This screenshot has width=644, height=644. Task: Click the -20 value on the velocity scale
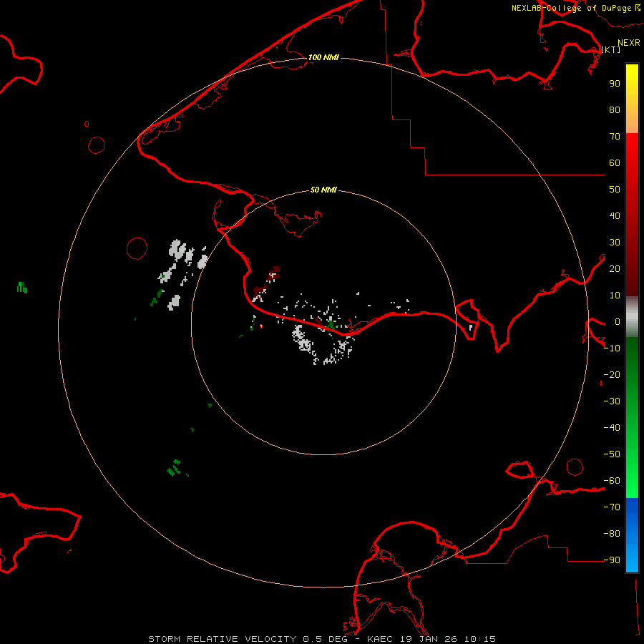[x=612, y=375]
